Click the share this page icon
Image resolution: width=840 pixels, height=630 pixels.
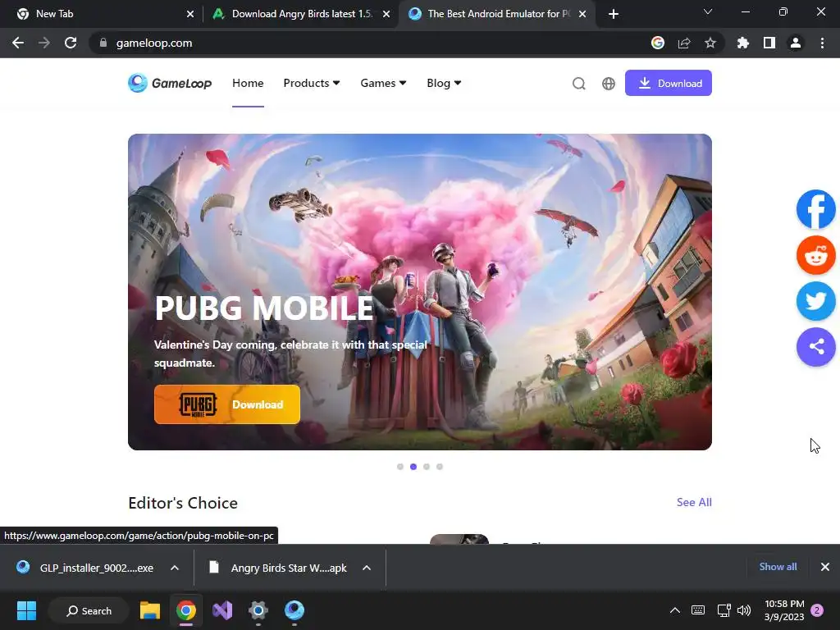coord(684,43)
